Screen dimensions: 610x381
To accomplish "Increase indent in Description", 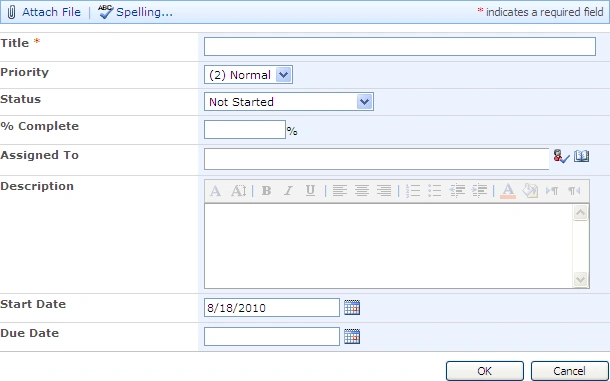I will click(479, 191).
